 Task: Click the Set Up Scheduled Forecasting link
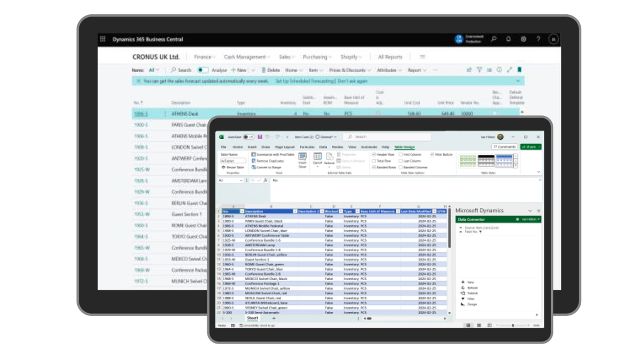pos(304,81)
